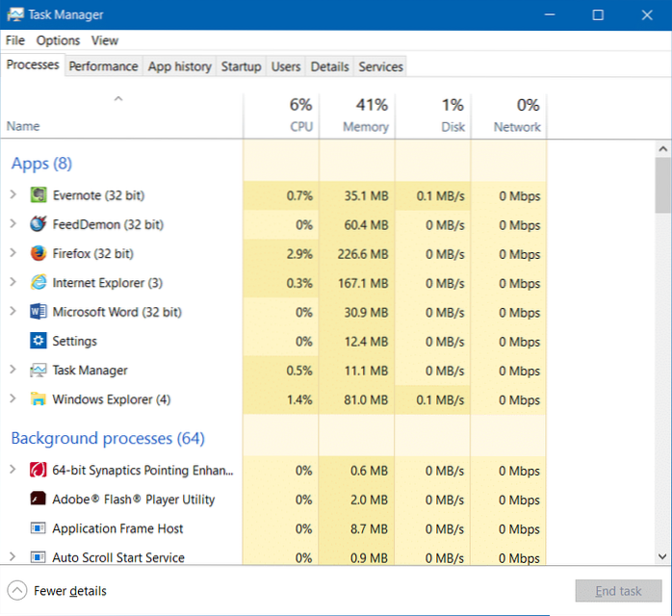
Task: Click the Firefox icon in process list
Action: point(39,254)
